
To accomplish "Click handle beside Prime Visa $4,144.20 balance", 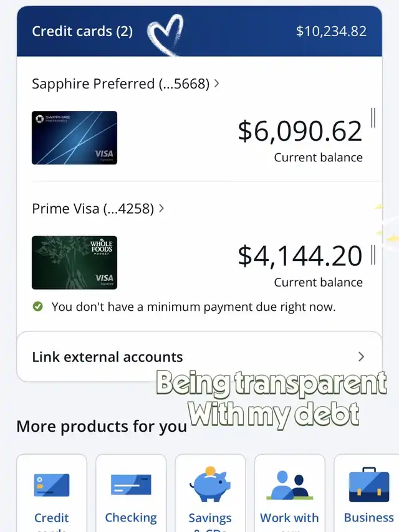I will click(373, 255).
